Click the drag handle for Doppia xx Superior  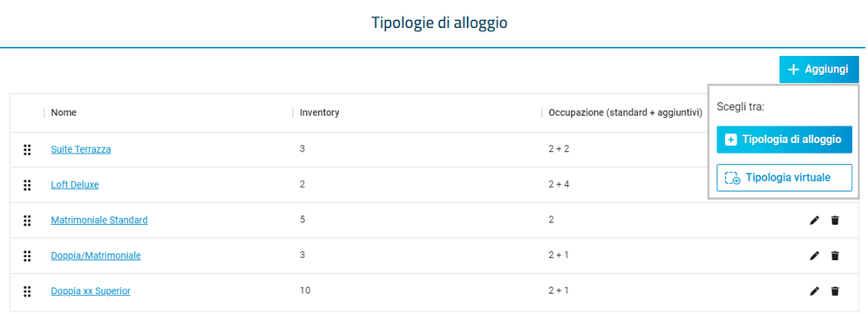26,291
